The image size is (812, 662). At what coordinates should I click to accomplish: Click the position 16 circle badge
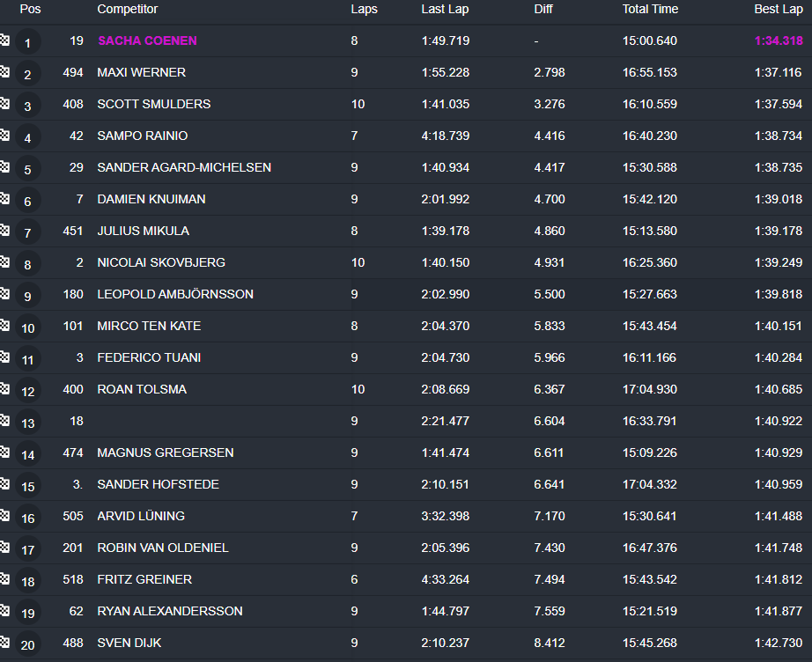pyautogui.click(x=27, y=518)
